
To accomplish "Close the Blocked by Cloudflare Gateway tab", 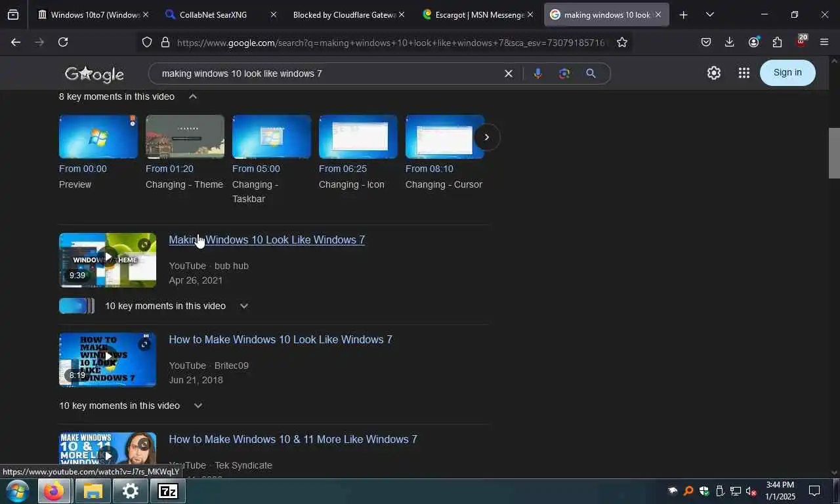I will [x=402, y=14].
